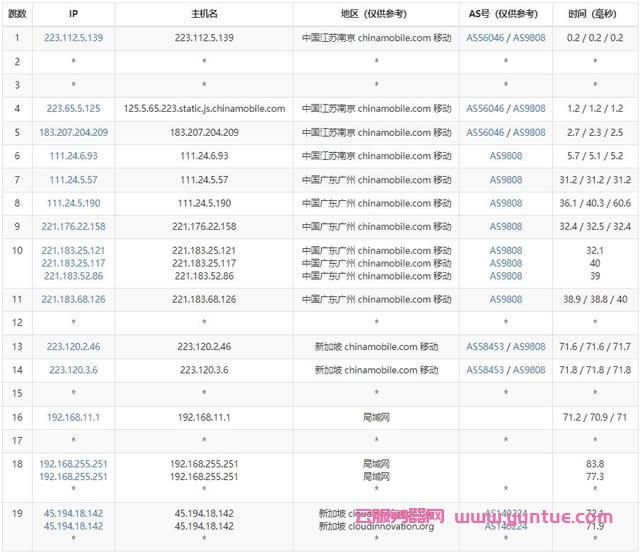Select the IP link 111.24.5.57

74,179
